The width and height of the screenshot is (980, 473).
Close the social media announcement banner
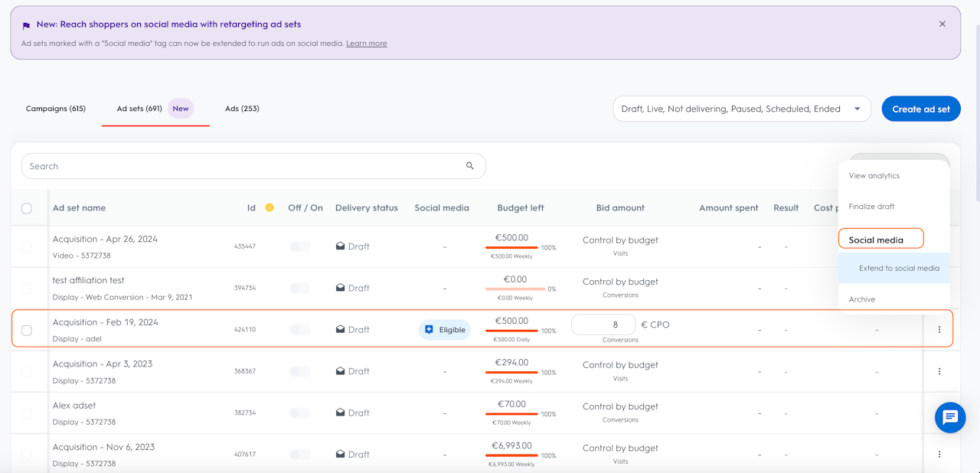[x=942, y=24]
